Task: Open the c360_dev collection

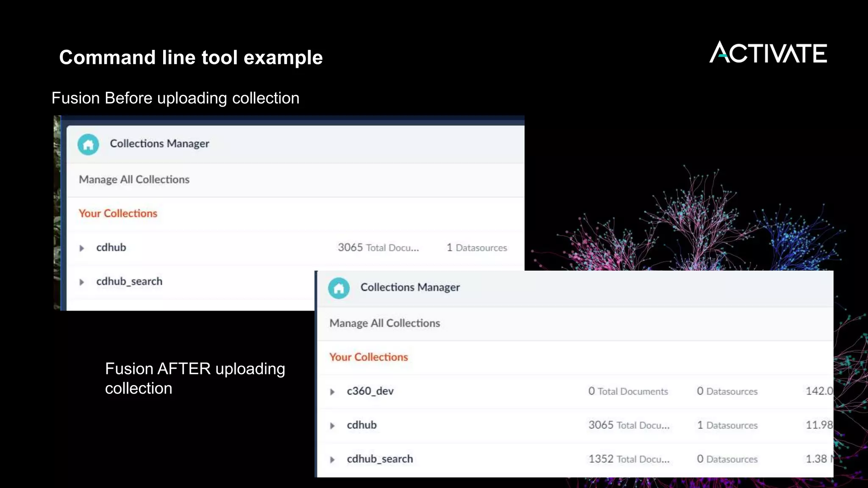Action: (x=370, y=391)
